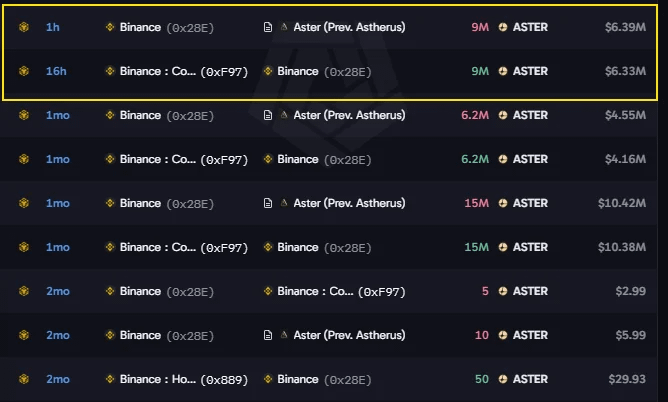Open the Binance : Ho... (0x889) sender address
Viewport: 668px width, 402px height.
[184, 379]
